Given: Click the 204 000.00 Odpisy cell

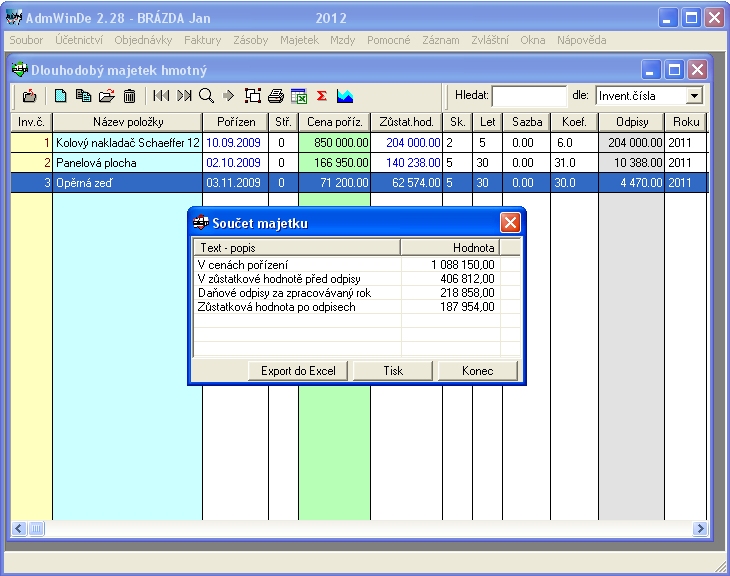Looking at the screenshot, I should pyautogui.click(x=631, y=142).
